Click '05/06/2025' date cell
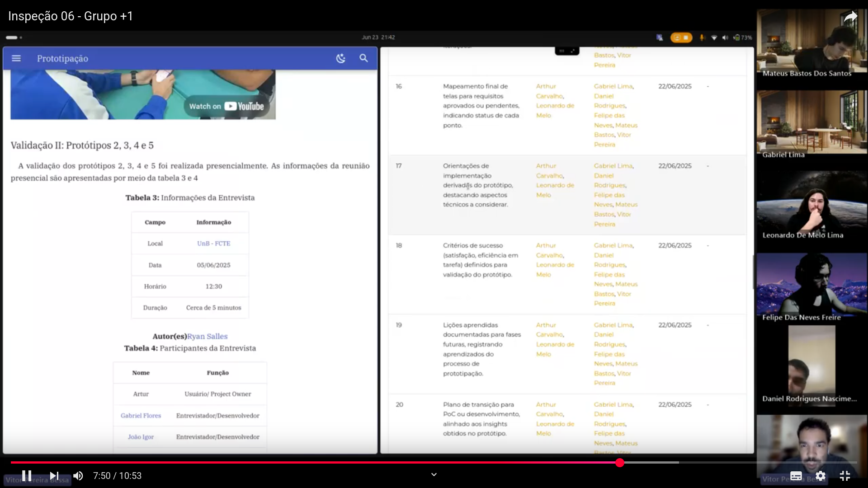Image resolution: width=868 pixels, height=488 pixels. [x=213, y=265]
